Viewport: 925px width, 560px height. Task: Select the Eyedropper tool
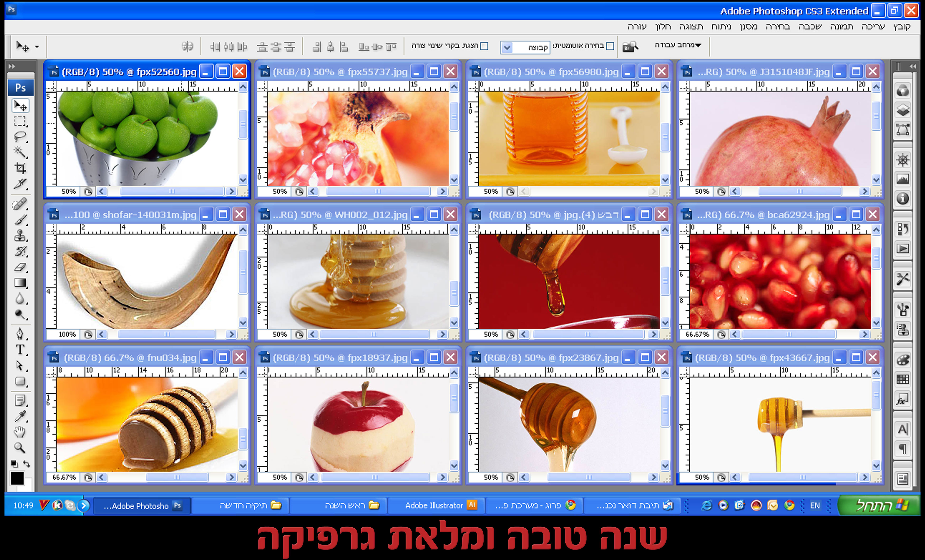coord(20,416)
